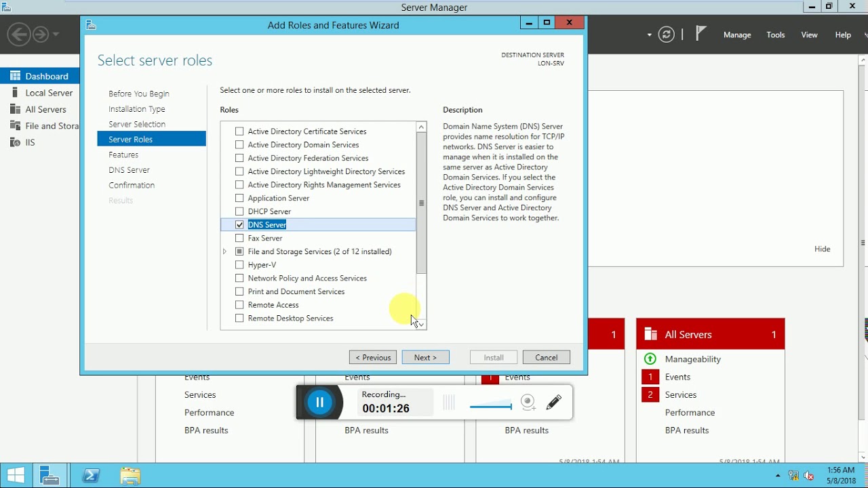The image size is (868, 488).
Task: Select the pen annotation tool in recorder
Action: click(x=554, y=403)
